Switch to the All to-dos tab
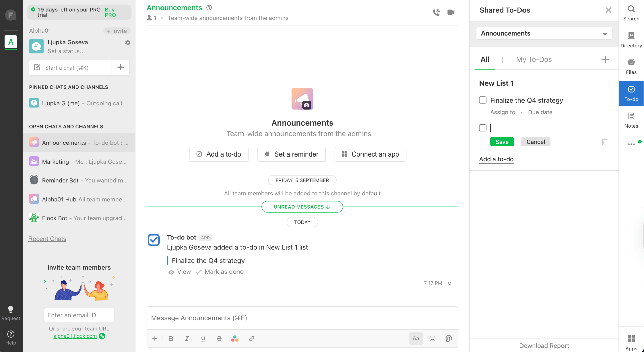644x352 pixels. pyautogui.click(x=485, y=60)
